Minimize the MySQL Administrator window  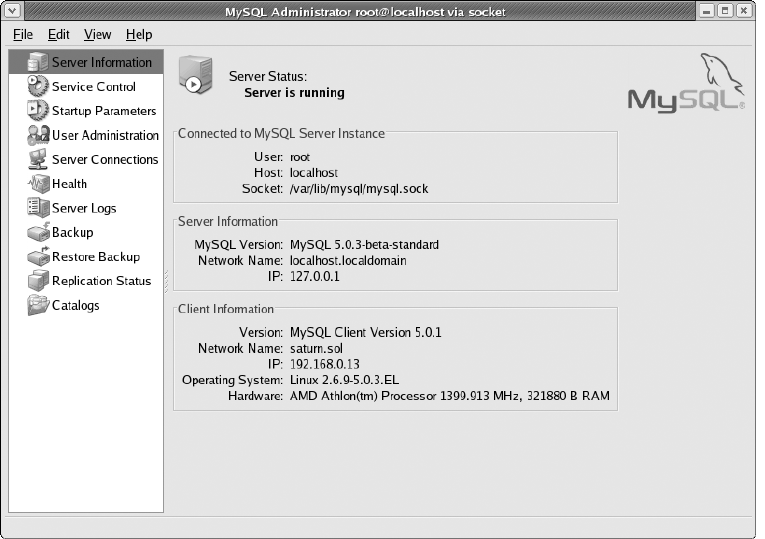706,10
